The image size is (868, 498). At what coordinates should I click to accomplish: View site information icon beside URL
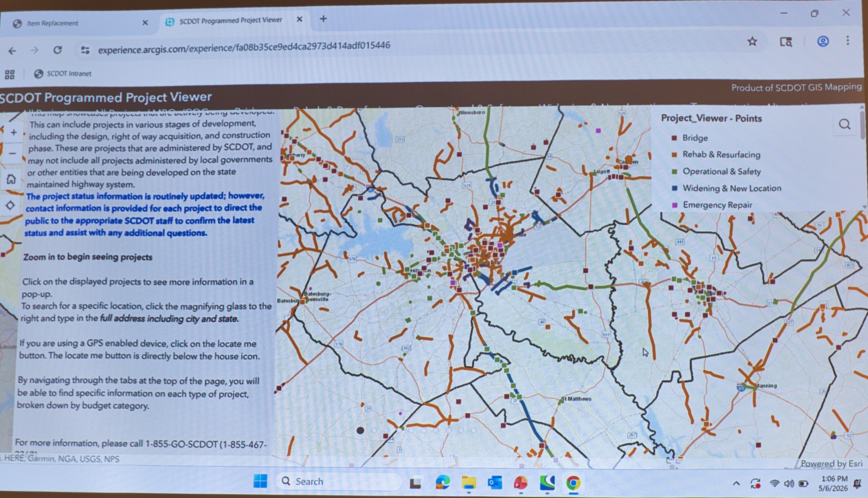(85, 50)
